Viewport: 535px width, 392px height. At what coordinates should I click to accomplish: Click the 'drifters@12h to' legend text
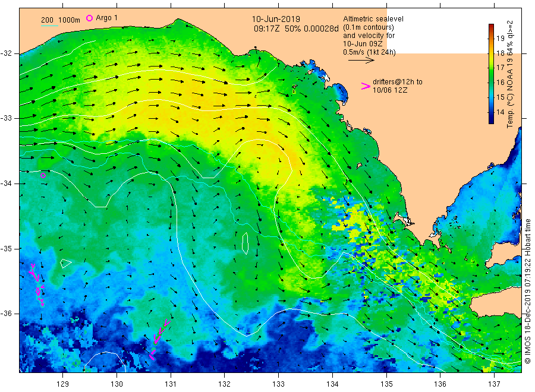pos(397,82)
